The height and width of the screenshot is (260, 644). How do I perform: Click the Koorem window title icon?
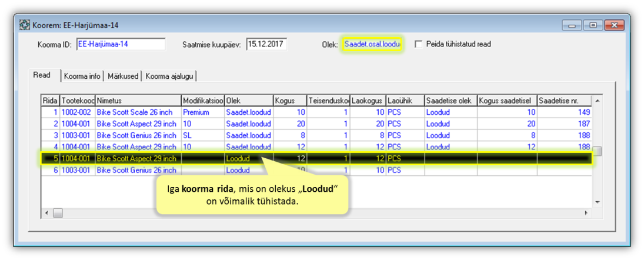(x=24, y=25)
